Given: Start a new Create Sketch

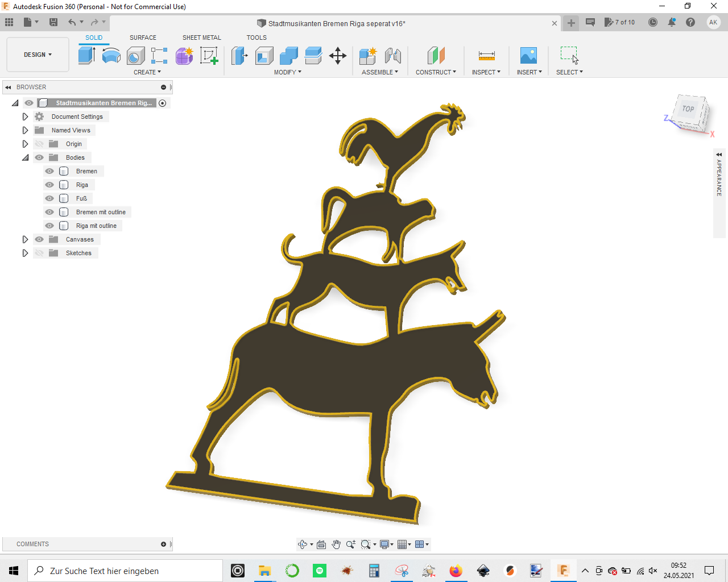Looking at the screenshot, I should click(209, 56).
